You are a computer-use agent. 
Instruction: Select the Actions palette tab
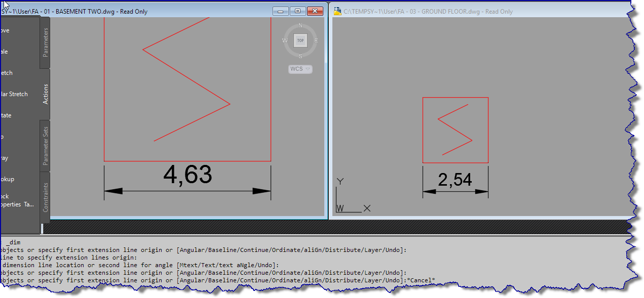click(45, 94)
